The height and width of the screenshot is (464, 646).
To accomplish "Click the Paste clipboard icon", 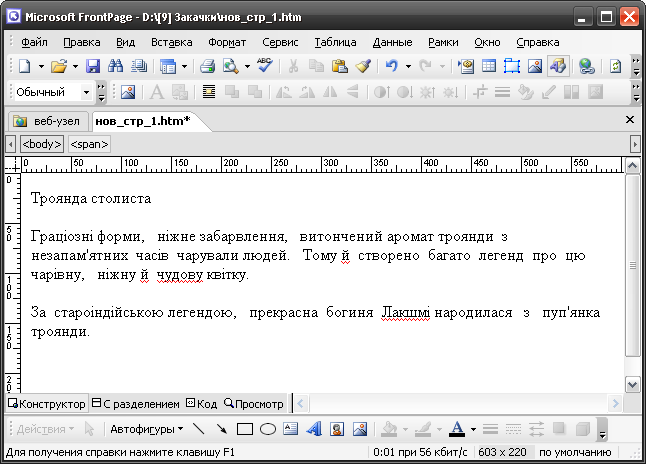I will point(340,67).
